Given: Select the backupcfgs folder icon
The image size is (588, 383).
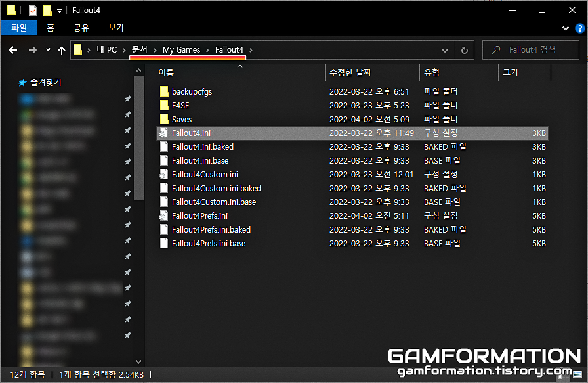Looking at the screenshot, I should tap(164, 91).
